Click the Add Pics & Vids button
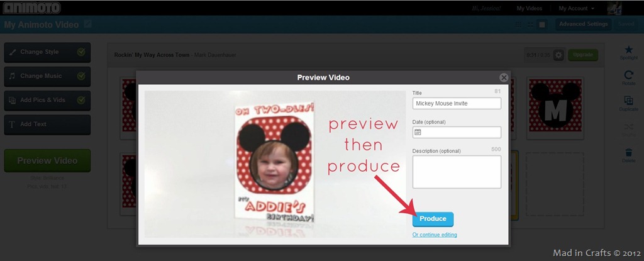The height and width of the screenshot is (261, 644). point(47,100)
